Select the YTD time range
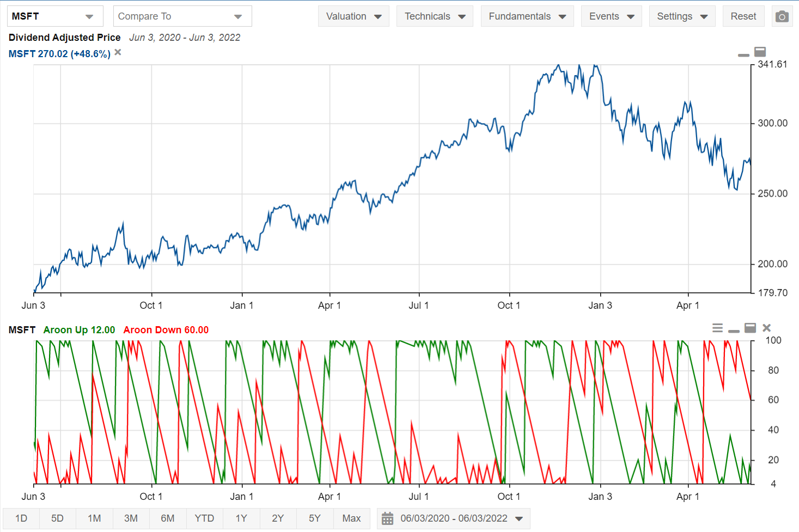Viewport: 799px width, 532px height. pos(205,518)
